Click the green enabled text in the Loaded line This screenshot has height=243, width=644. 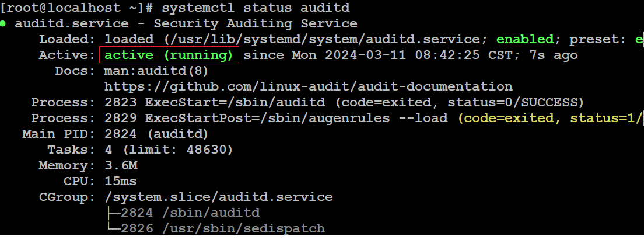tap(526, 40)
